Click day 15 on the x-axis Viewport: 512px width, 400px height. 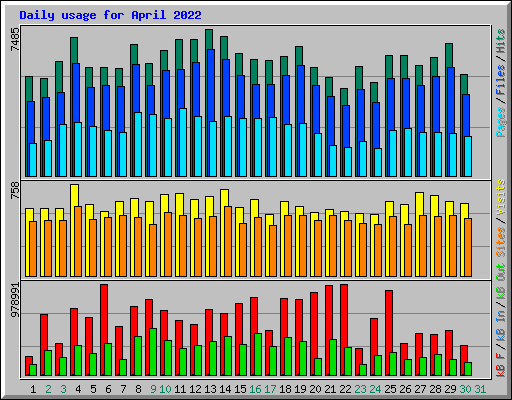click(x=240, y=389)
